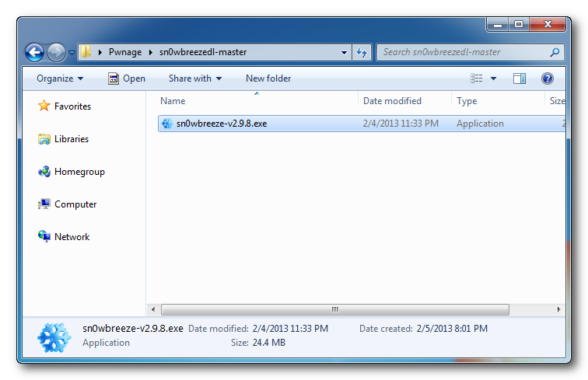
Task: Open the address bar history dropdown
Action: click(x=344, y=53)
